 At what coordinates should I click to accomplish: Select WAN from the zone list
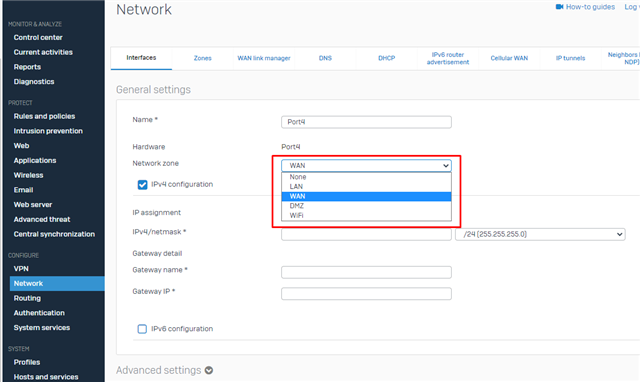[366, 196]
